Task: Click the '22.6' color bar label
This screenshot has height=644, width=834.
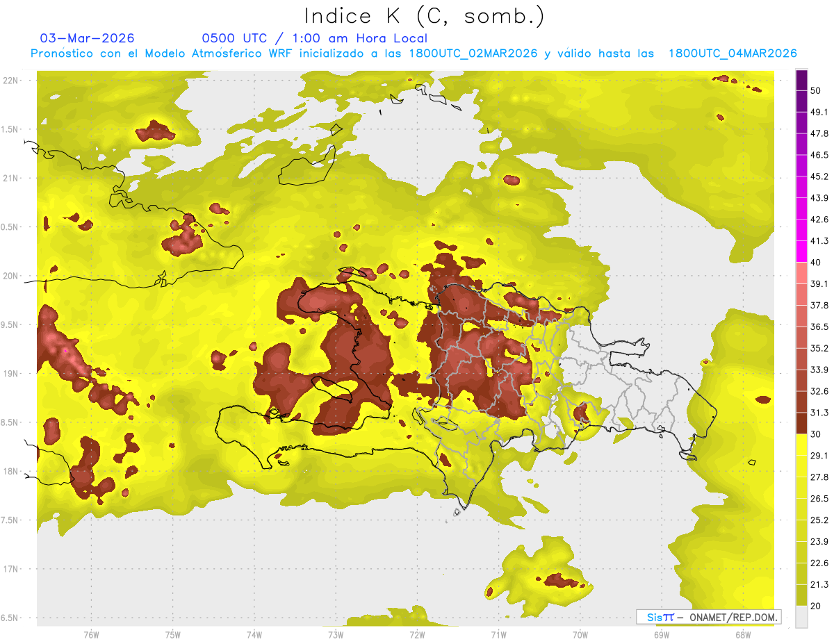Action: [x=819, y=563]
